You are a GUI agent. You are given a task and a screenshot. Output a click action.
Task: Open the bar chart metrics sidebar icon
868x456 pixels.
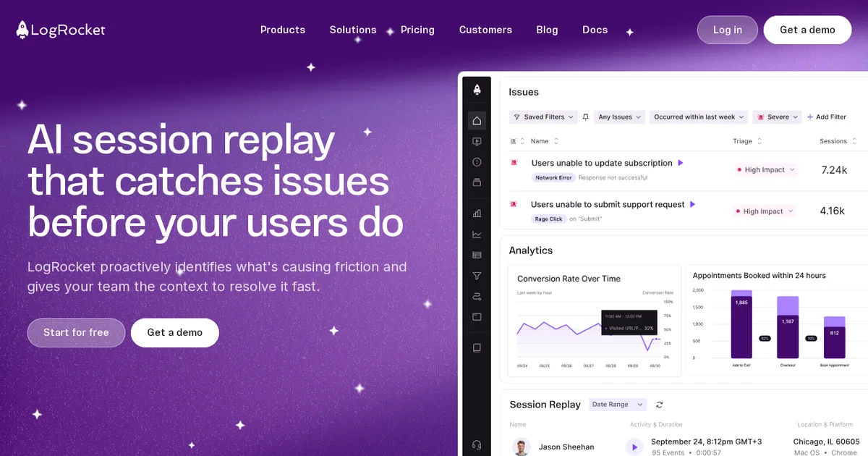[x=477, y=214]
